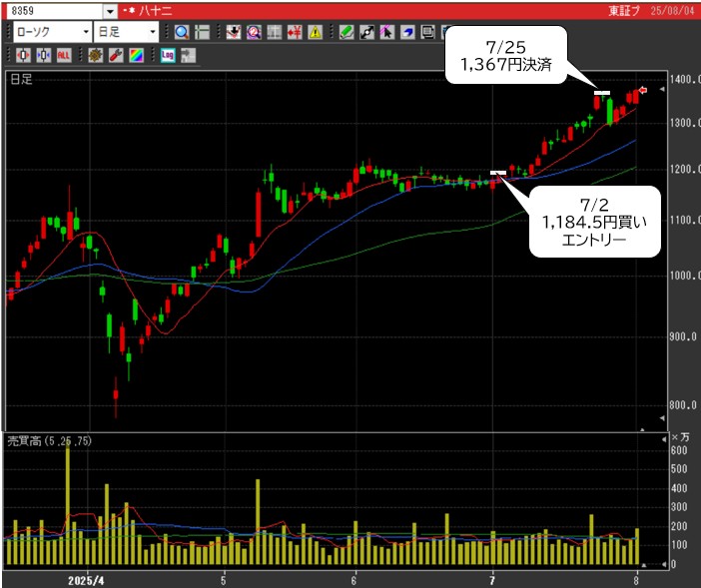Toggle the horizontal compress chart icon
This screenshot has width=701, height=588.
click(43, 55)
